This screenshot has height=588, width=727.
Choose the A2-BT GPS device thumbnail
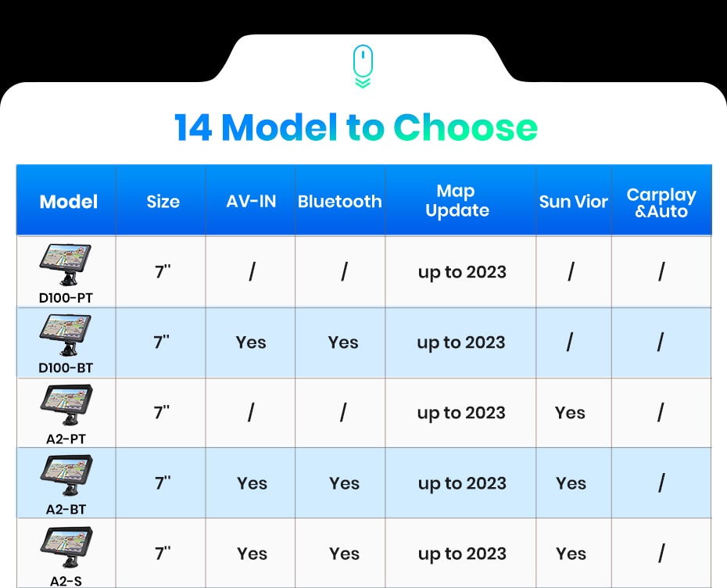pyautogui.click(x=66, y=475)
